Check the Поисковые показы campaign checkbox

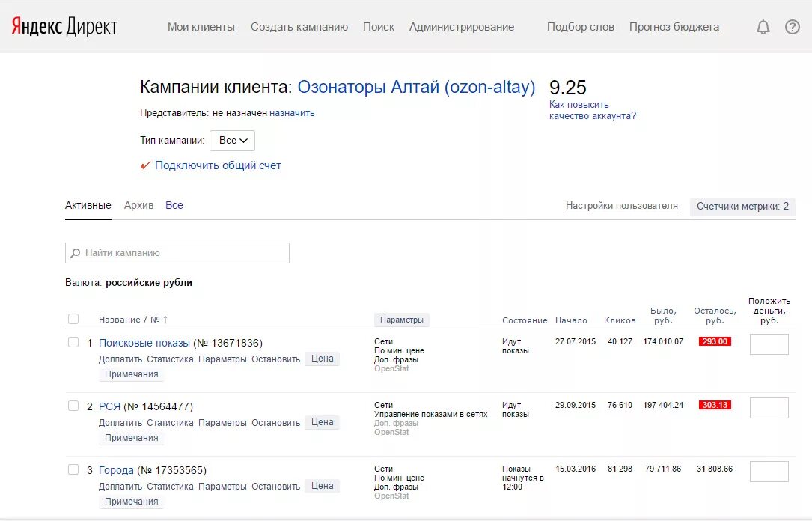click(73, 342)
